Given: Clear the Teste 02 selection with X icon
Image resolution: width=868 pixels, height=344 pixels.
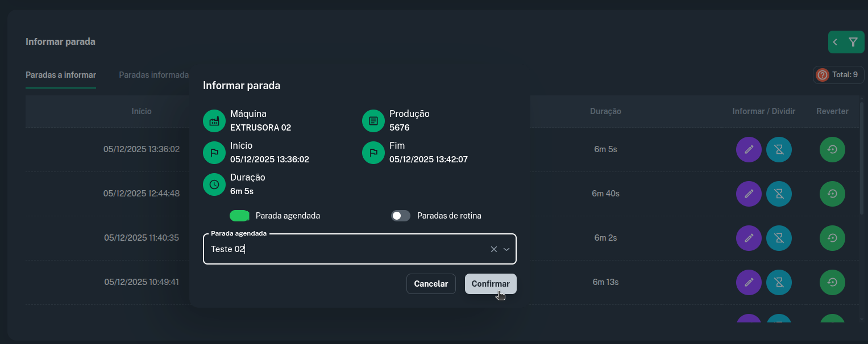Looking at the screenshot, I should tap(493, 249).
